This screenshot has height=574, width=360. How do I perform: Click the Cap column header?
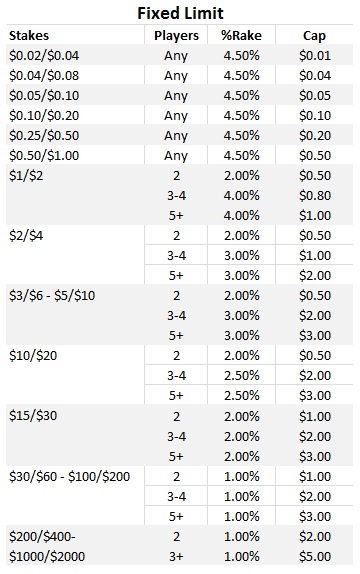coord(314,36)
